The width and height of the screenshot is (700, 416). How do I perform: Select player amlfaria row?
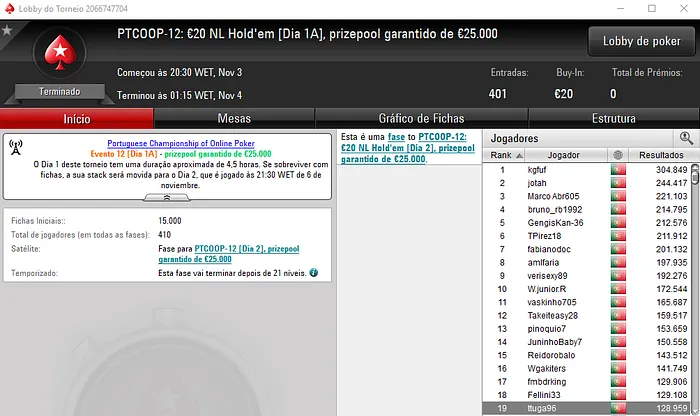point(587,262)
